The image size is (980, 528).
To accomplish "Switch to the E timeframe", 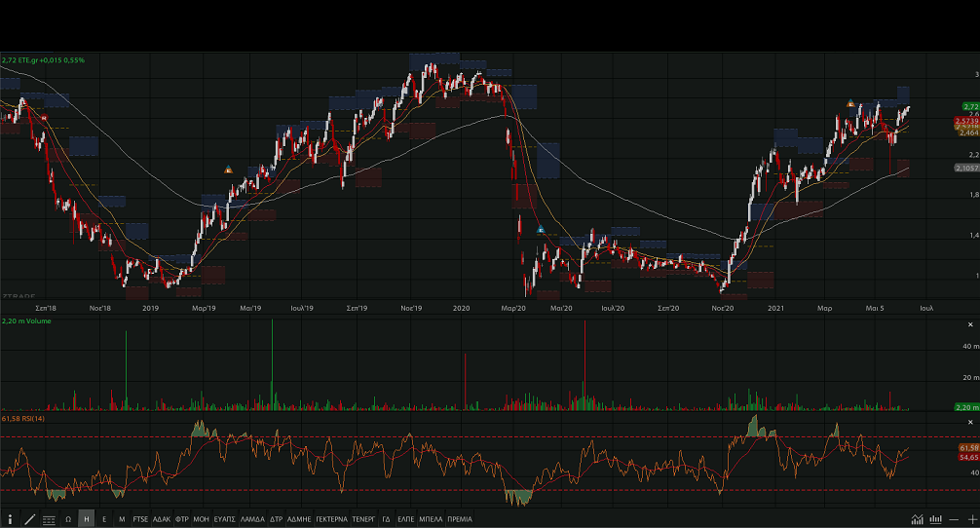I will (104, 520).
